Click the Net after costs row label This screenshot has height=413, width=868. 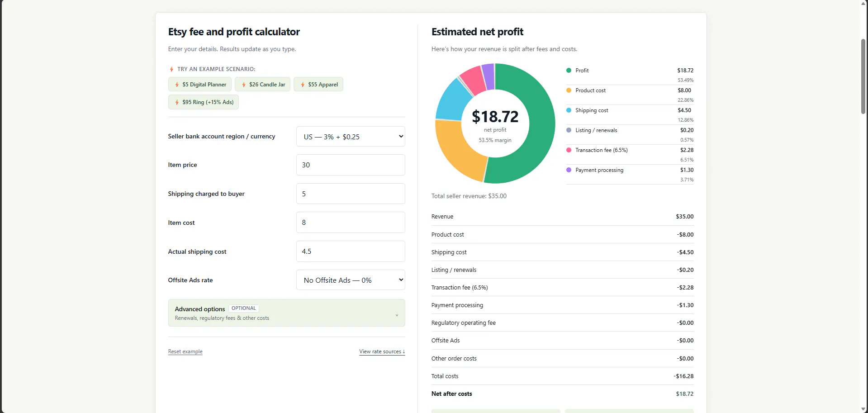point(451,394)
